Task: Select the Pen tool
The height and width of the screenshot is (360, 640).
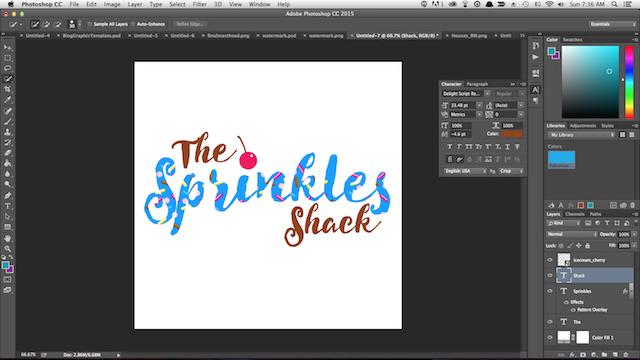Action: (7, 196)
